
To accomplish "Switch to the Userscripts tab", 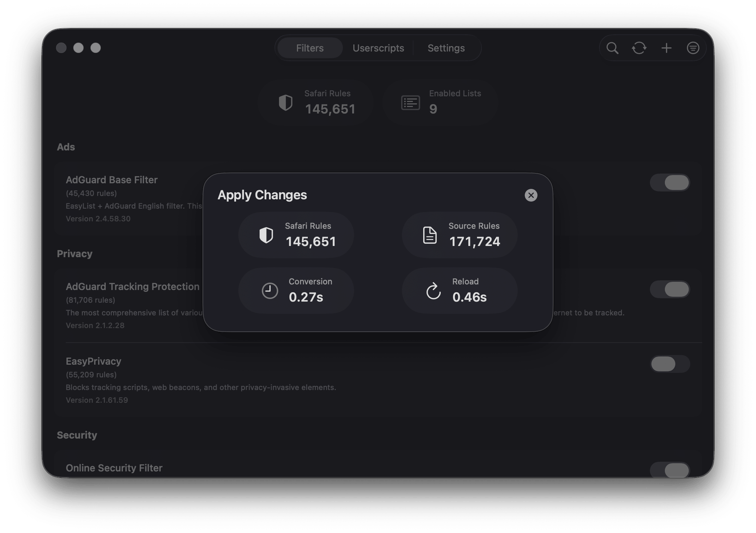I will (x=378, y=48).
